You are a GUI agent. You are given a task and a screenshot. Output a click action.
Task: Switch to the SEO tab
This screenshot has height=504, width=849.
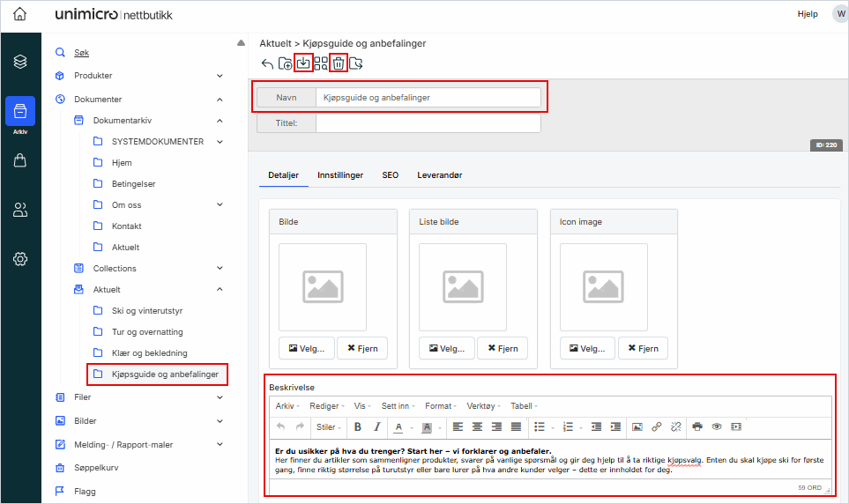point(390,175)
